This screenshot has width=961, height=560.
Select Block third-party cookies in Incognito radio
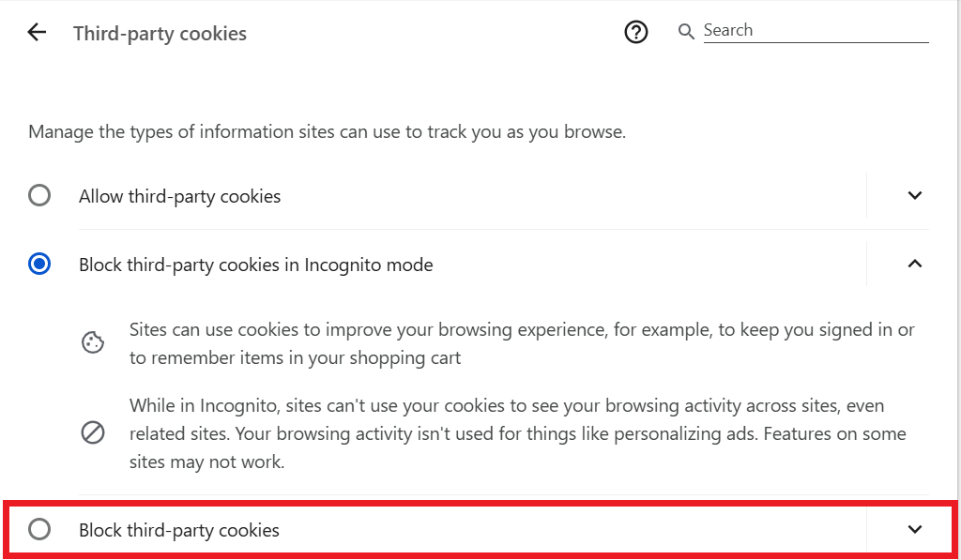point(39,265)
